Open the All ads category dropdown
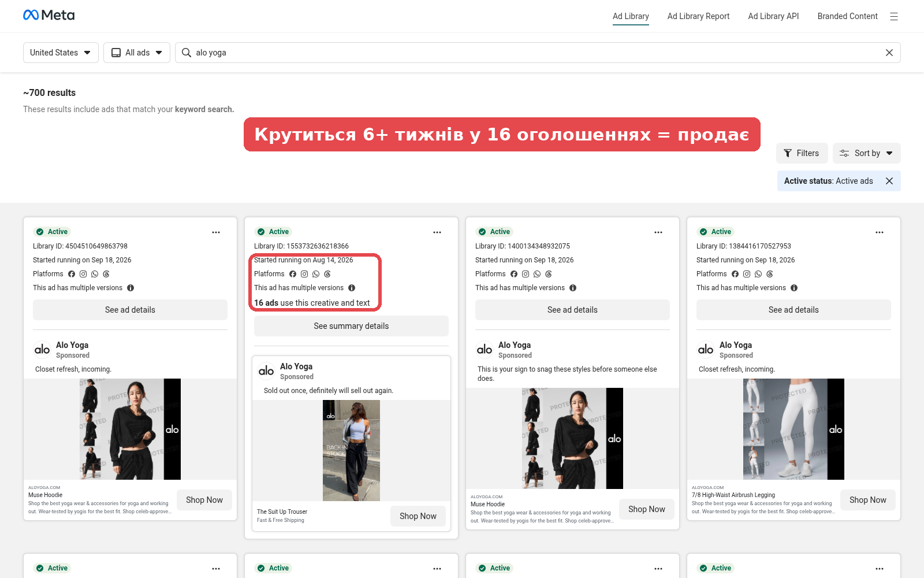The width and height of the screenshot is (924, 578). click(137, 53)
